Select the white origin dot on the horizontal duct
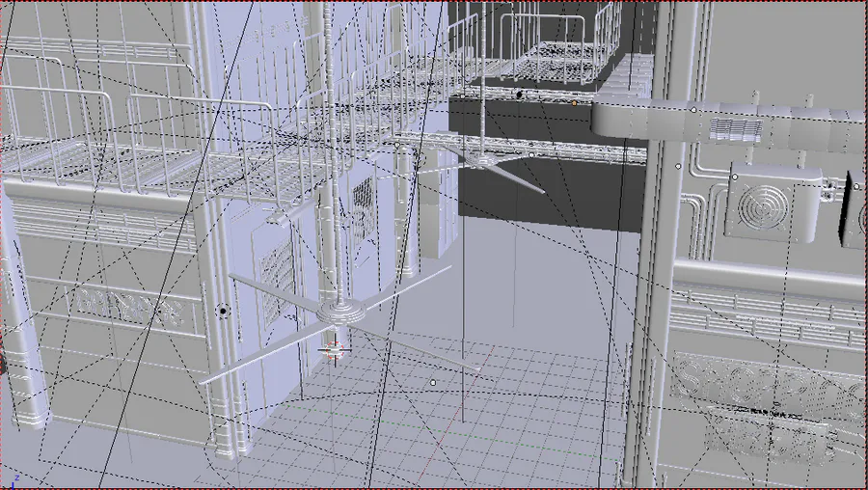 (693, 110)
